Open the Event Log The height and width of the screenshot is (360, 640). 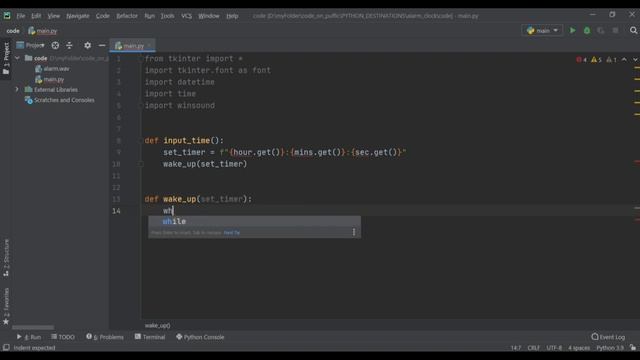click(x=608, y=337)
